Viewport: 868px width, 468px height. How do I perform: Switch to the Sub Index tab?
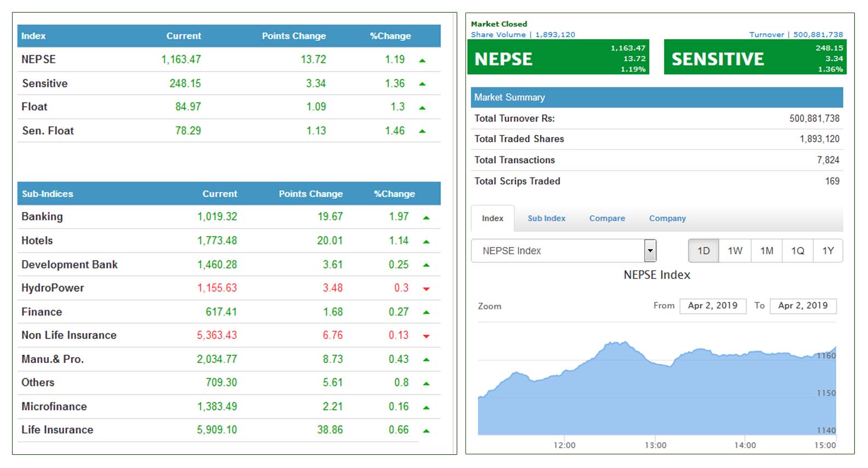[546, 218]
